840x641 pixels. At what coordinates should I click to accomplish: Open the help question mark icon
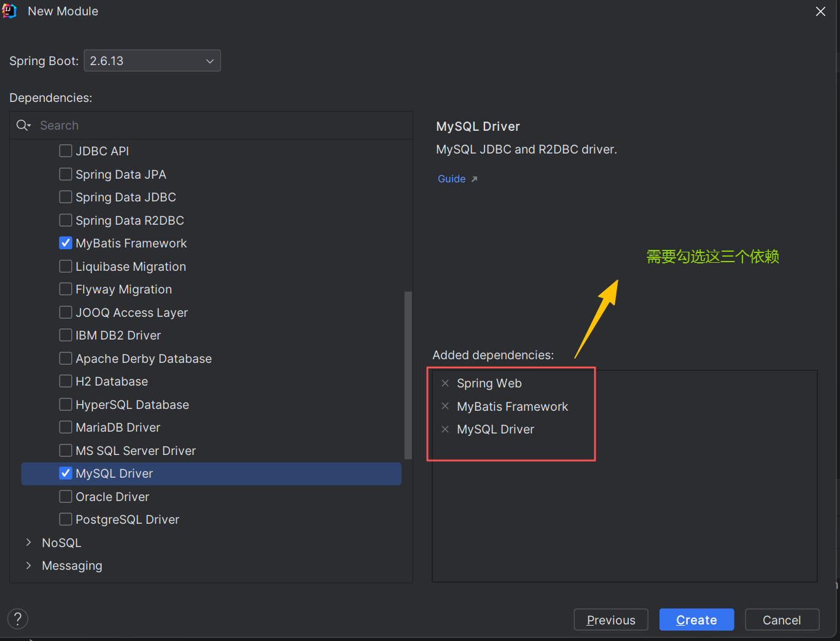tap(18, 619)
